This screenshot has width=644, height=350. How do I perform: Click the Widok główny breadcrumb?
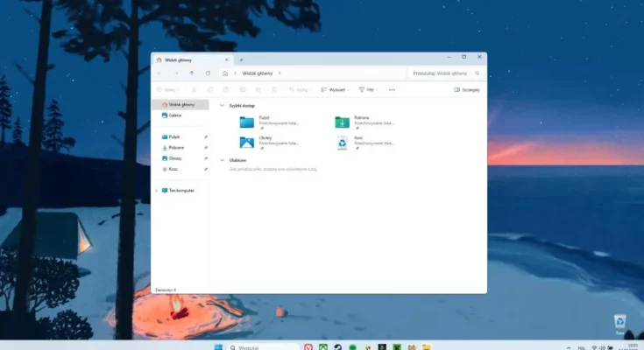pos(258,73)
